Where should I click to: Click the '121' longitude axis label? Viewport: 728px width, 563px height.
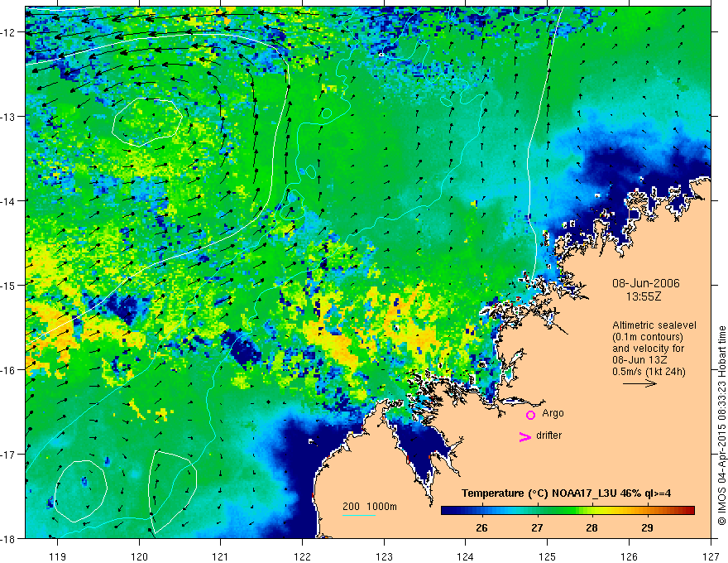pyautogui.click(x=221, y=556)
